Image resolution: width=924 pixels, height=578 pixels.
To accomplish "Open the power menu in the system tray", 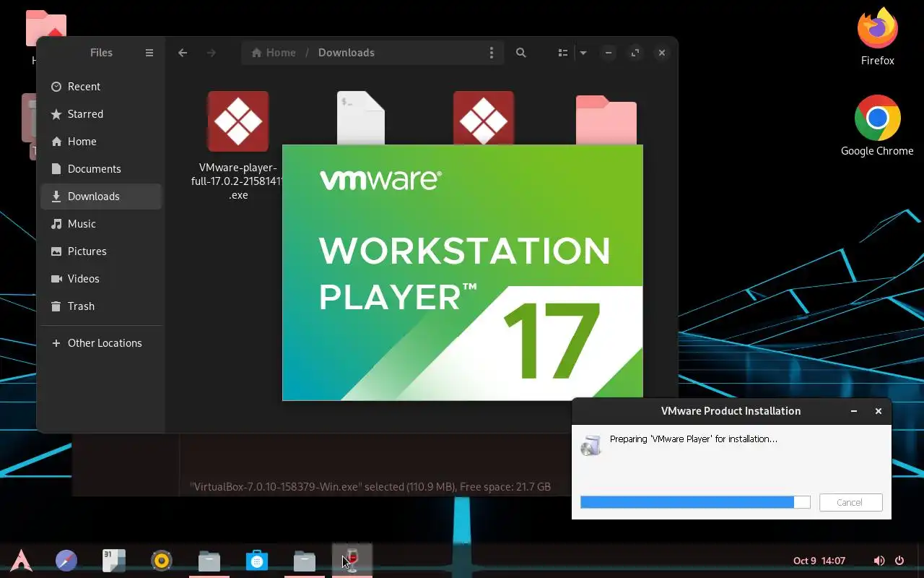I will pos(899,561).
